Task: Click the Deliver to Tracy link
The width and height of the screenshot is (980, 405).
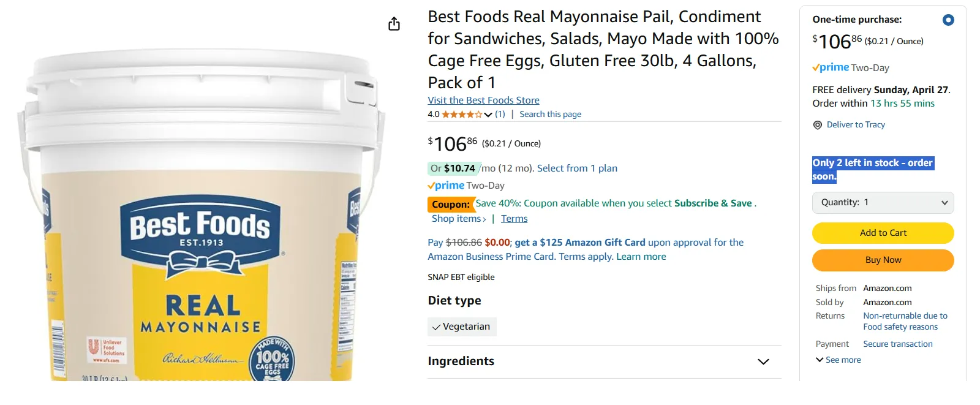Action: point(856,125)
